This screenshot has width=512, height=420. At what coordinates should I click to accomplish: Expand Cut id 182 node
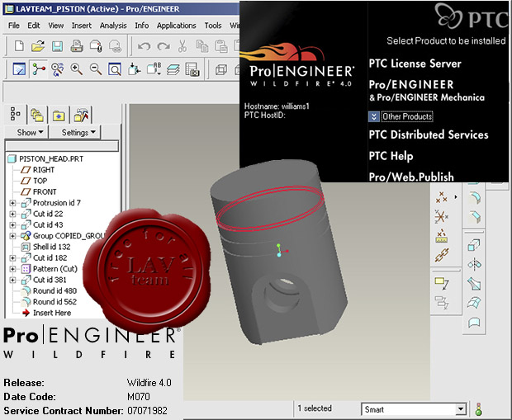12,258
